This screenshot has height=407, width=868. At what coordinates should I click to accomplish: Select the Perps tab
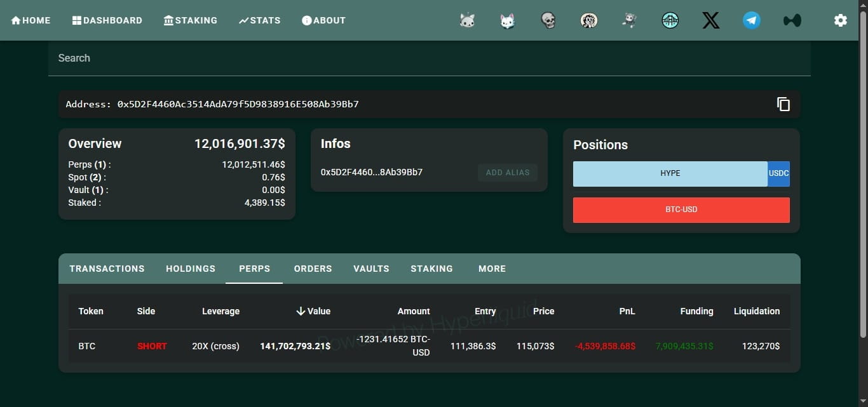click(x=254, y=269)
